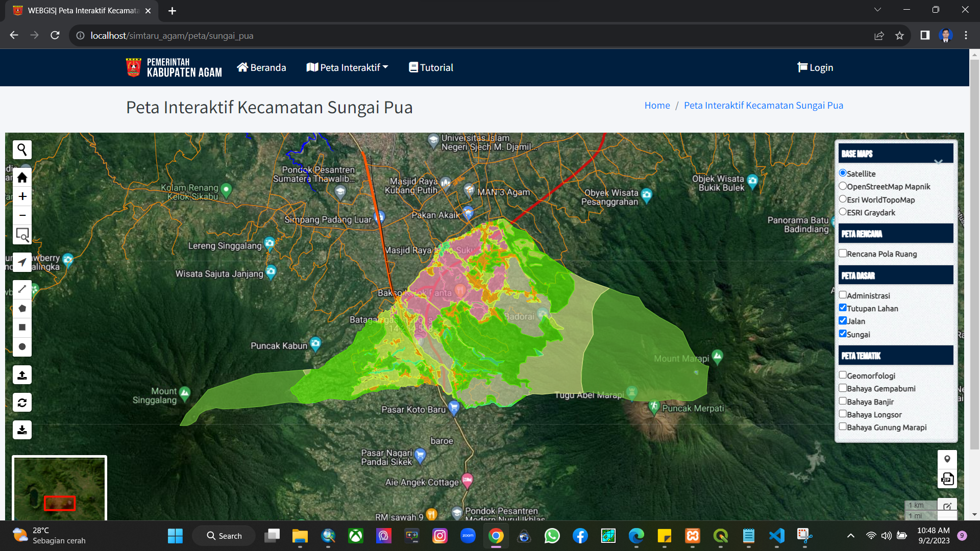Click the page vertical scrollbar
Image resolution: width=980 pixels, height=551 pixels.
coord(974,255)
